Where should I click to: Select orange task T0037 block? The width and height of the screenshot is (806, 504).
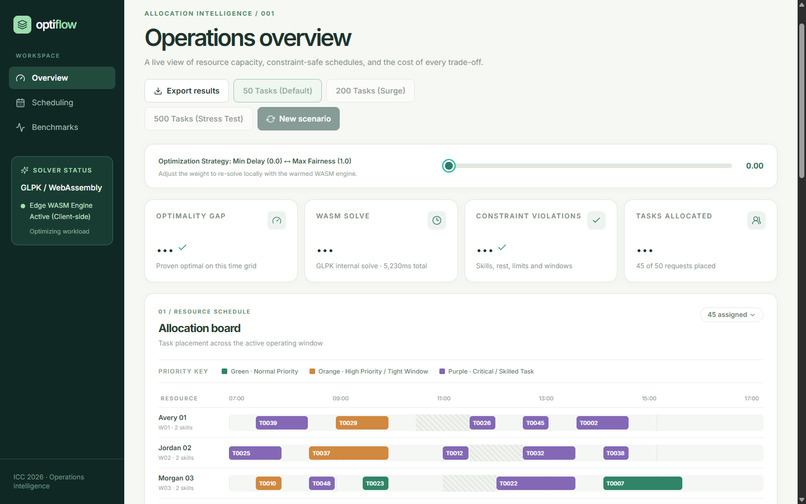point(349,453)
